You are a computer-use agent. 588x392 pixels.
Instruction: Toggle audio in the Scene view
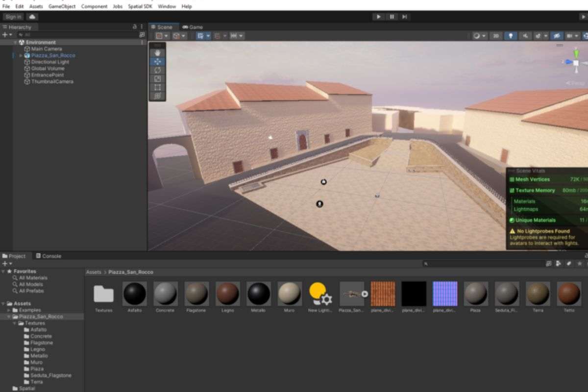[526, 36]
